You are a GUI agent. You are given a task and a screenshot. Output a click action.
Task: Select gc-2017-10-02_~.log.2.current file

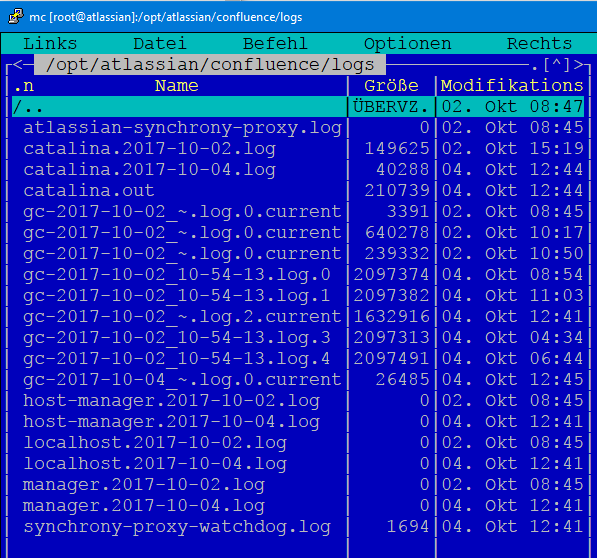pos(182,317)
